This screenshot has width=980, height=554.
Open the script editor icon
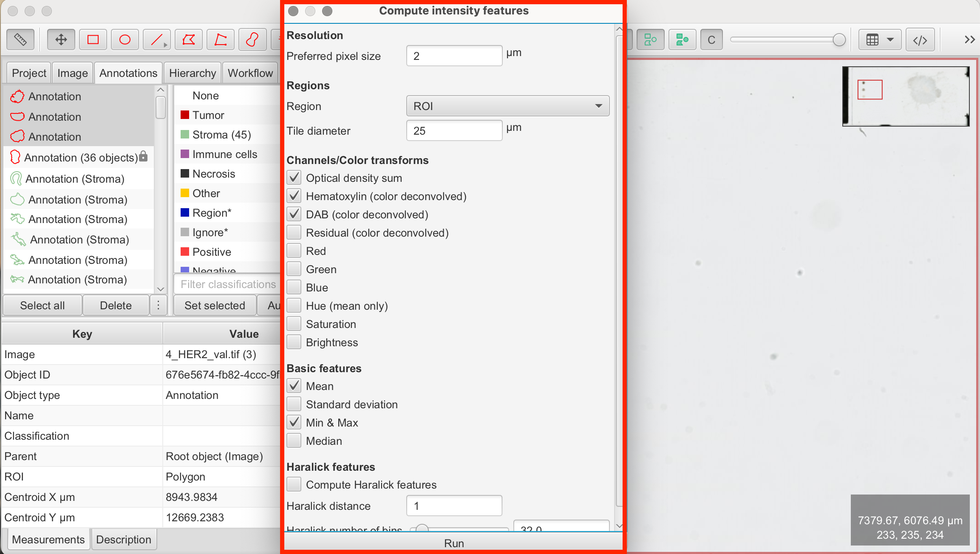pyautogui.click(x=920, y=40)
